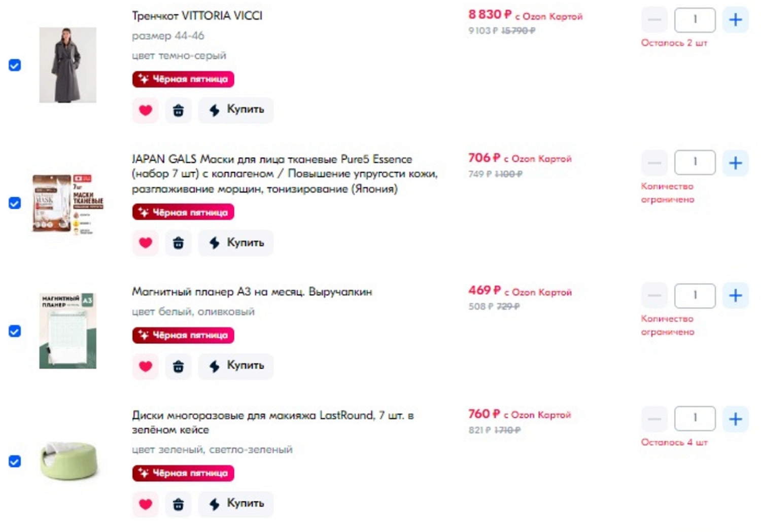Image resolution: width=761 pixels, height=532 pixels.
Task: Click the quantity field for makeup discs
Action: (x=695, y=418)
